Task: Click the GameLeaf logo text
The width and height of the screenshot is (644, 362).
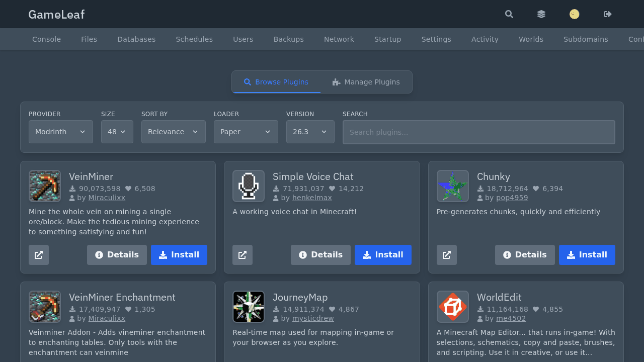Action: coord(56,14)
